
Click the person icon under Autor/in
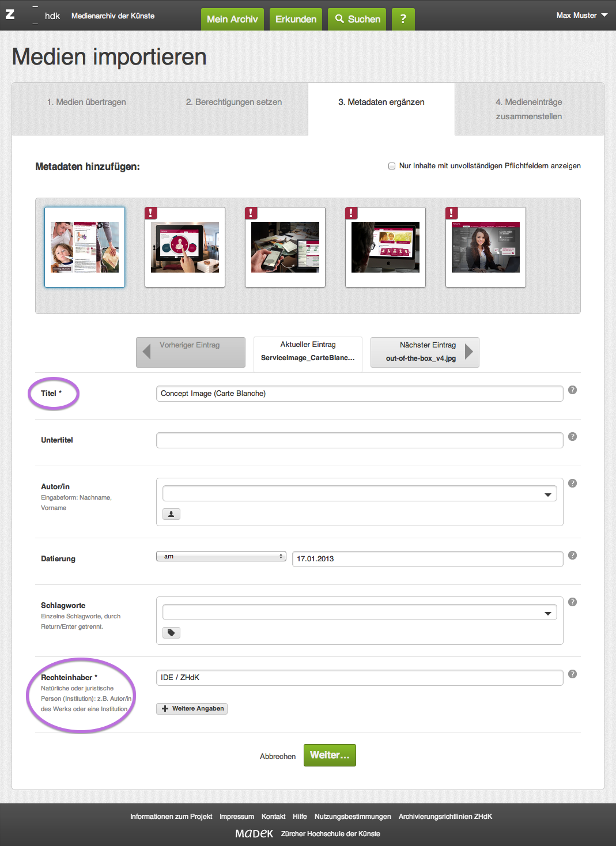(x=171, y=514)
